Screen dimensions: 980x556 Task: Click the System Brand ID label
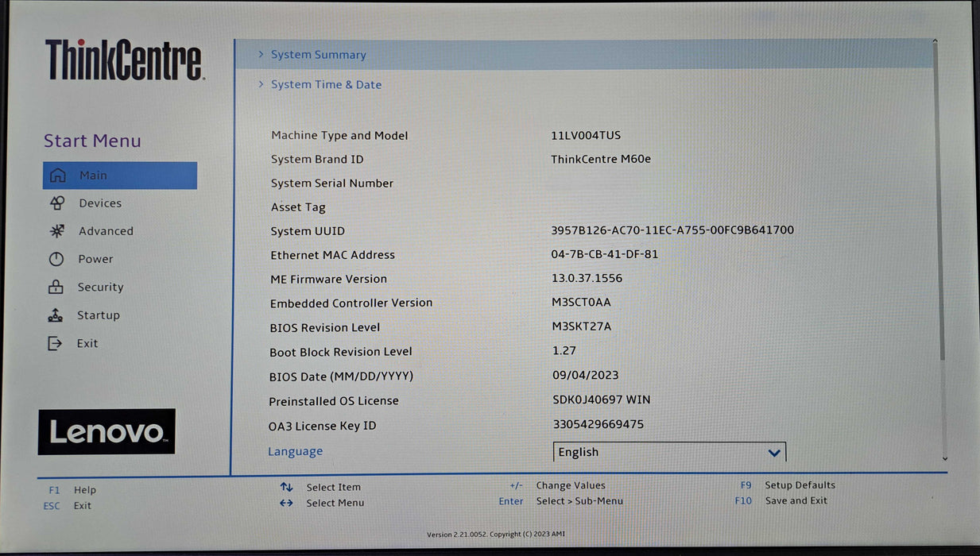click(317, 159)
